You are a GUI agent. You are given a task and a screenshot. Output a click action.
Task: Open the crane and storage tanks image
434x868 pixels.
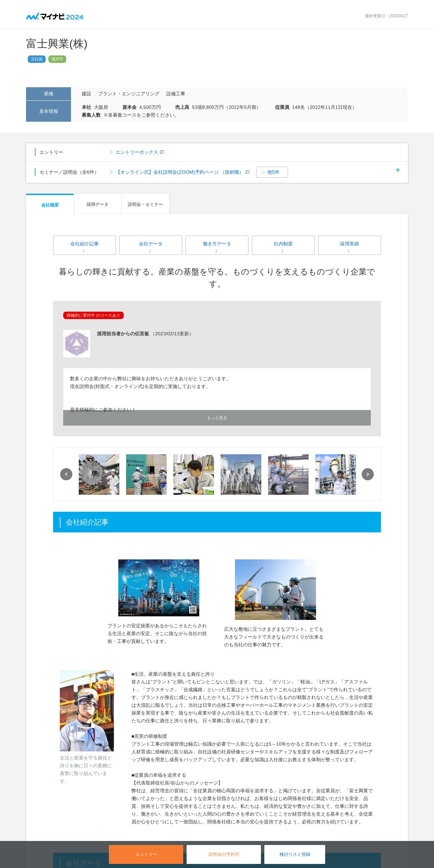click(275, 589)
